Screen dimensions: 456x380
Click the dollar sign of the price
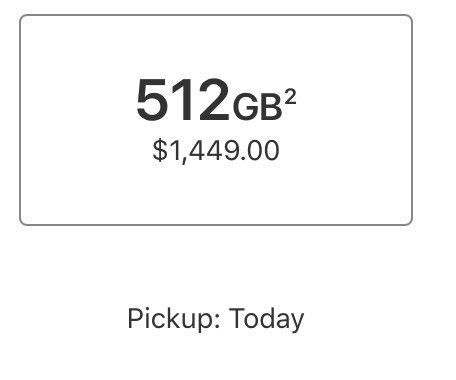160,151
